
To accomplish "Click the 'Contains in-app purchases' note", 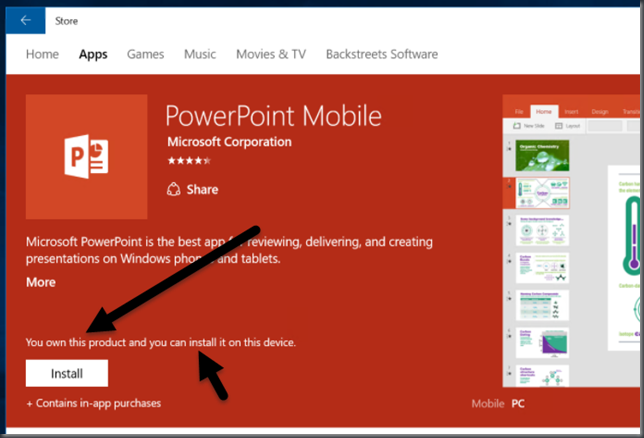I will click(x=94, y=403).
